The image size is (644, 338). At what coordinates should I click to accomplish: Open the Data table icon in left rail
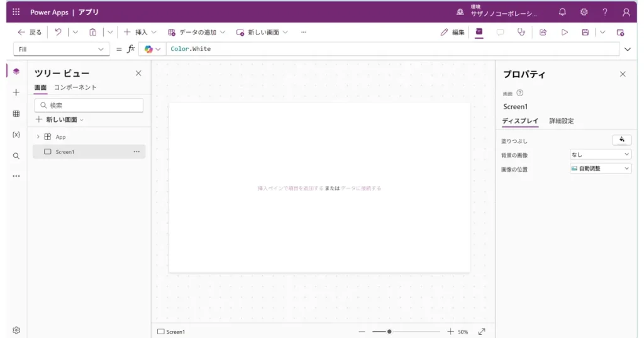point(16,114)
